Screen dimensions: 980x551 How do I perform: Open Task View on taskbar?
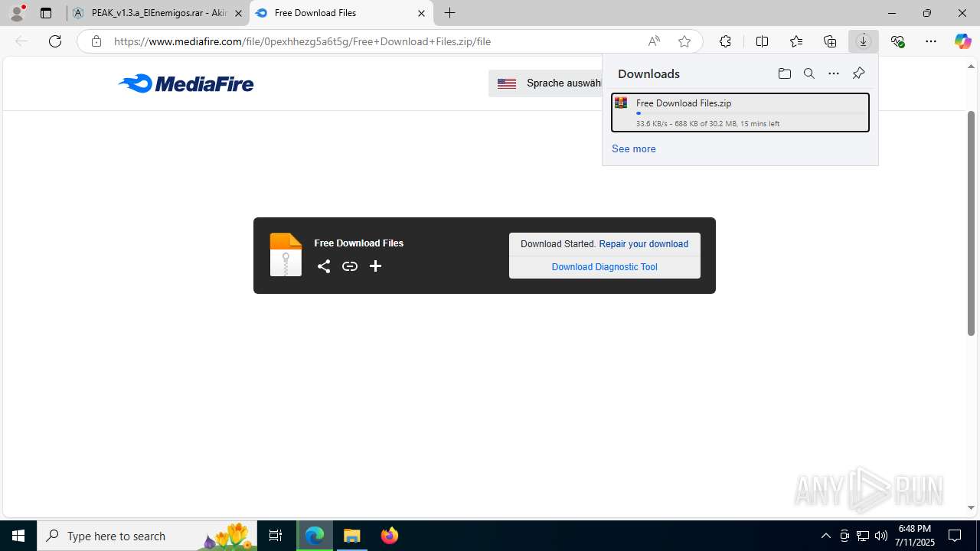click(276, 536)
